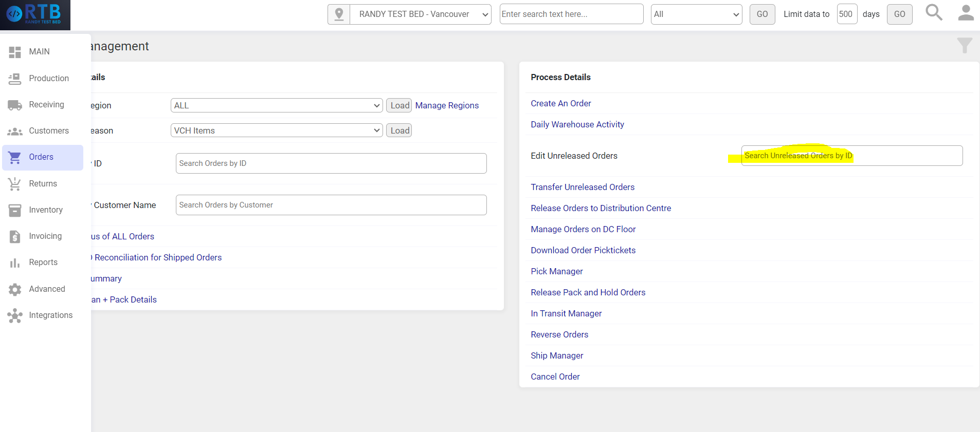Click the Invoicing document icon
Viewport: 980px width, 432px height.
[x=15, y=236]
